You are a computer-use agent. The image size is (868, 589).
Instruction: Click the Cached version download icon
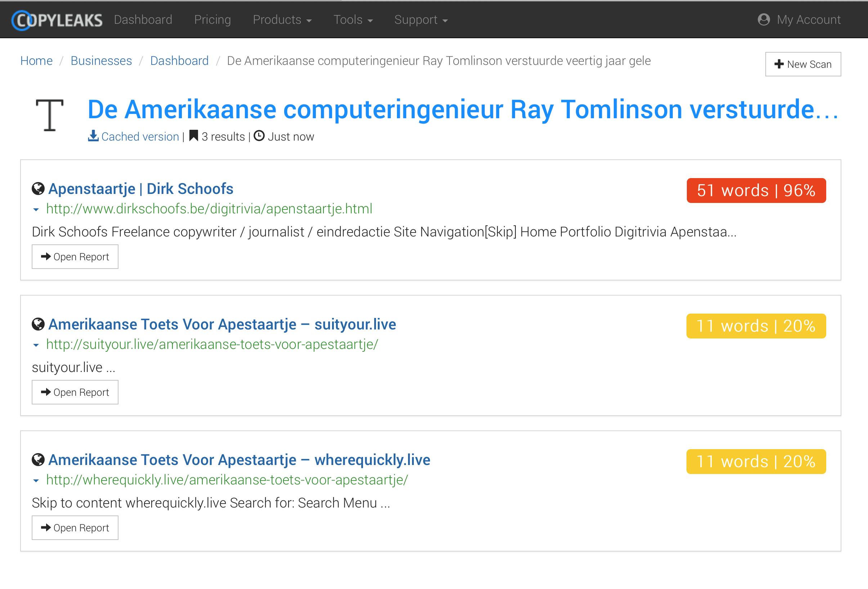[x=93, y=136]
